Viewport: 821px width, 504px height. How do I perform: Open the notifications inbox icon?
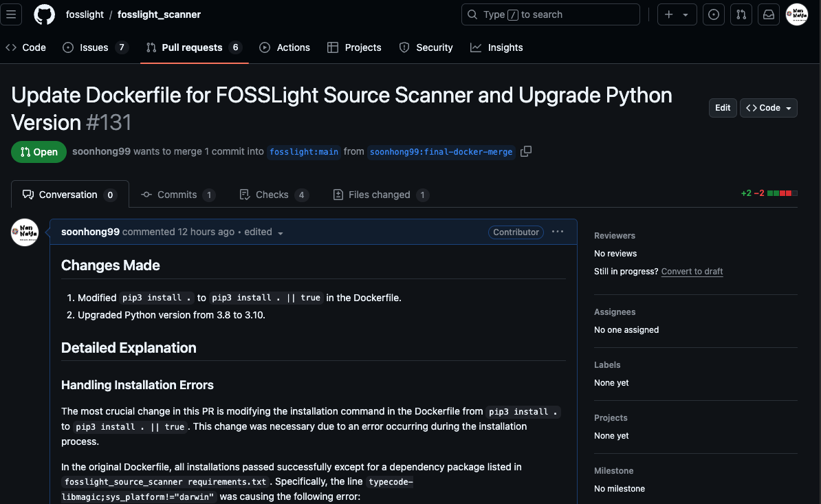[769, 14]
